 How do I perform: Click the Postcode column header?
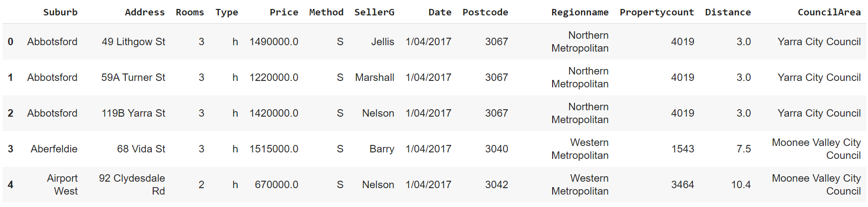[x=485, y=12]
